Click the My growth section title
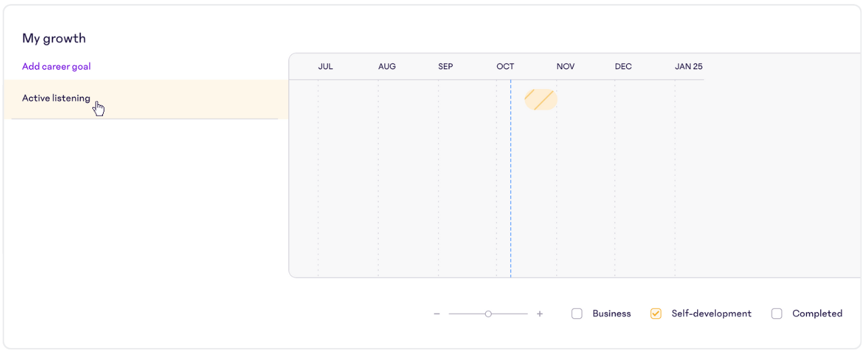868x354 pixels. tap(54, 39)
